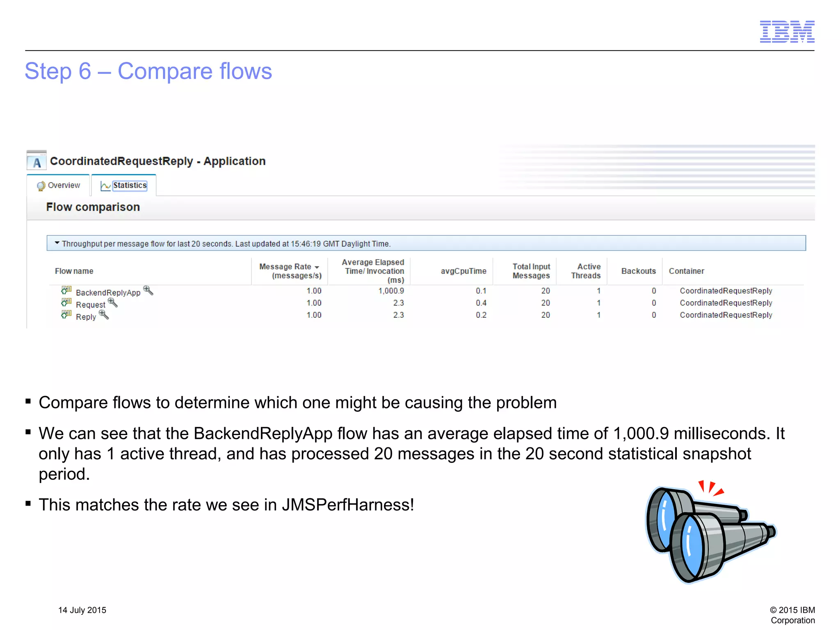The image size is (840, 630).
Task: Click the 14 July 2015 date
Action: 82,610
